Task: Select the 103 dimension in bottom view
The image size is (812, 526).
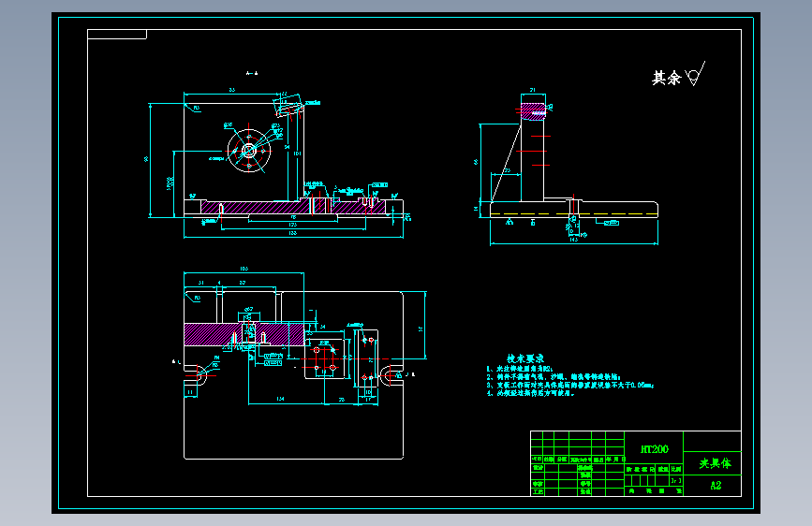Action: [244, 269]
